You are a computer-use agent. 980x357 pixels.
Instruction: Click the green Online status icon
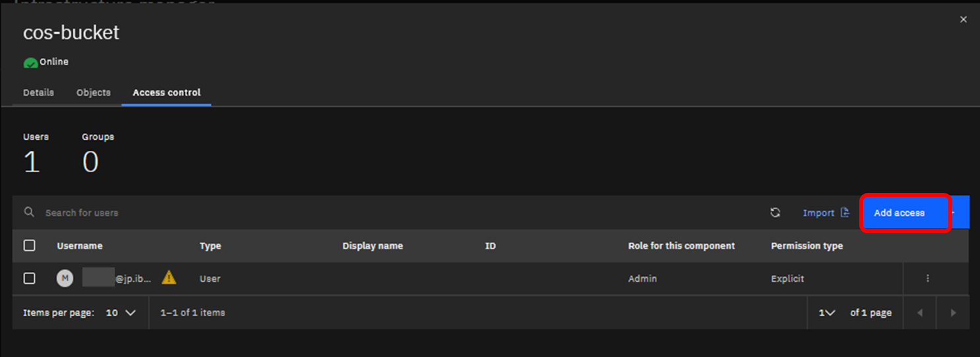tap(30, 63)
